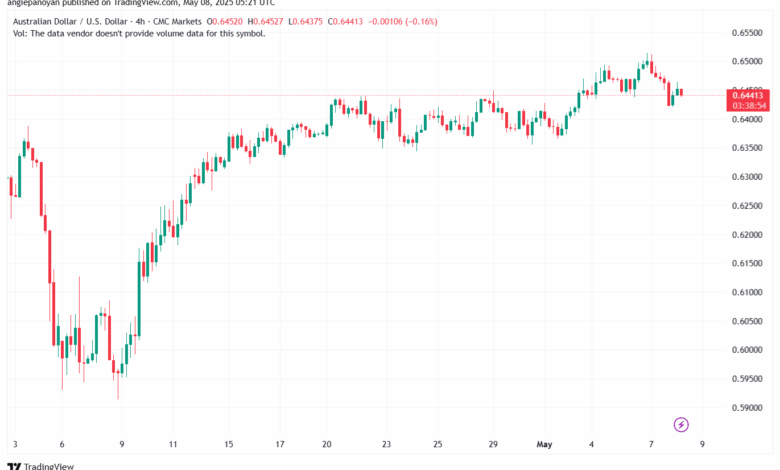The image size is (780, 470).
Task: Click the 0.64000 price axis label
Action: click(747, 119)
